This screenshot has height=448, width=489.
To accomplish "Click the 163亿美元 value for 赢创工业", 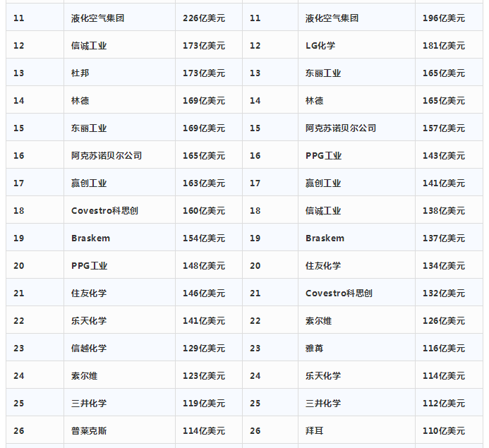I will tap(204, 183).
